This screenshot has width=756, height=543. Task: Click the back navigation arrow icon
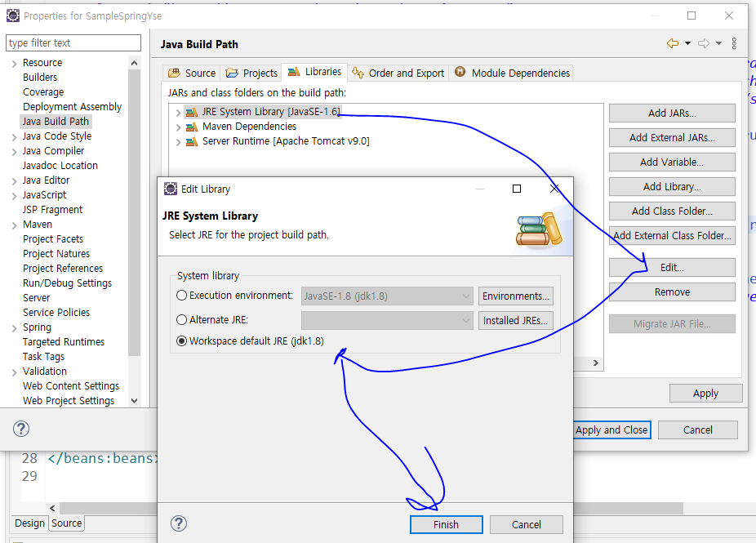[x=673, y=43]
